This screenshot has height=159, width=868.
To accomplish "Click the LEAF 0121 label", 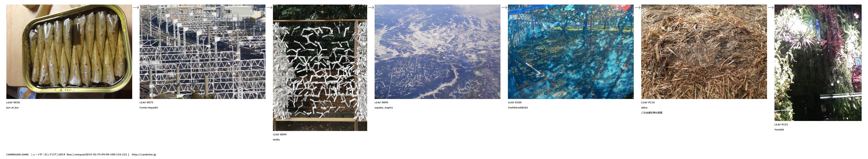I will 781,125.
